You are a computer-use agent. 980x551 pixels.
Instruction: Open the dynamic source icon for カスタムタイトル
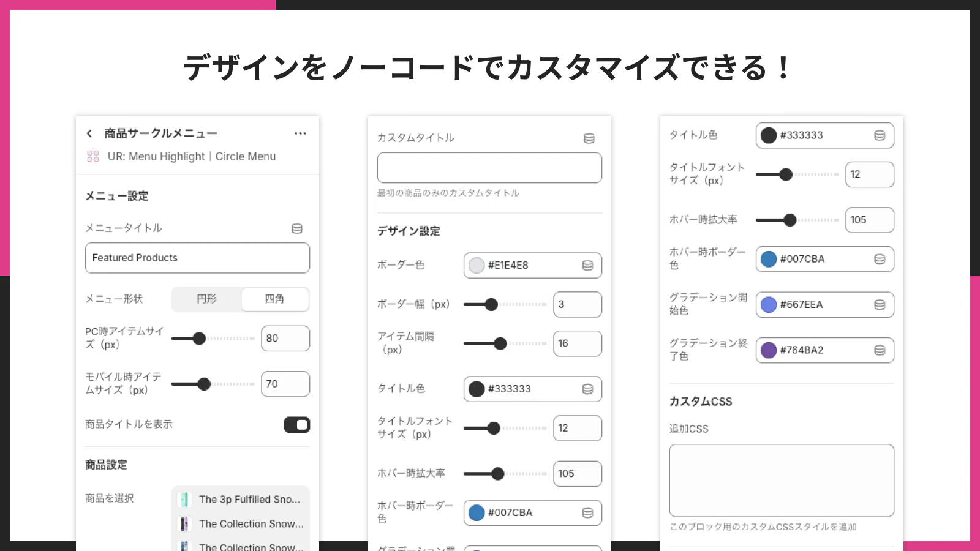click(589, 138)
